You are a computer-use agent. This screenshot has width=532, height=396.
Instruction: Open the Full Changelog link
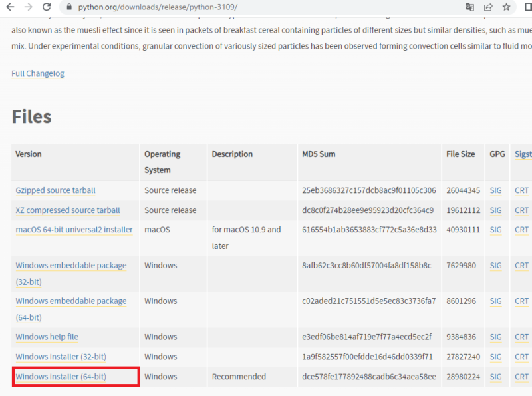[38, 73]
